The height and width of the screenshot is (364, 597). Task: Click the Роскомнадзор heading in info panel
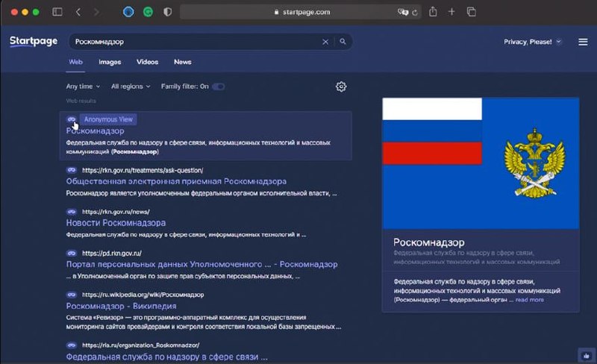point(428,242)
